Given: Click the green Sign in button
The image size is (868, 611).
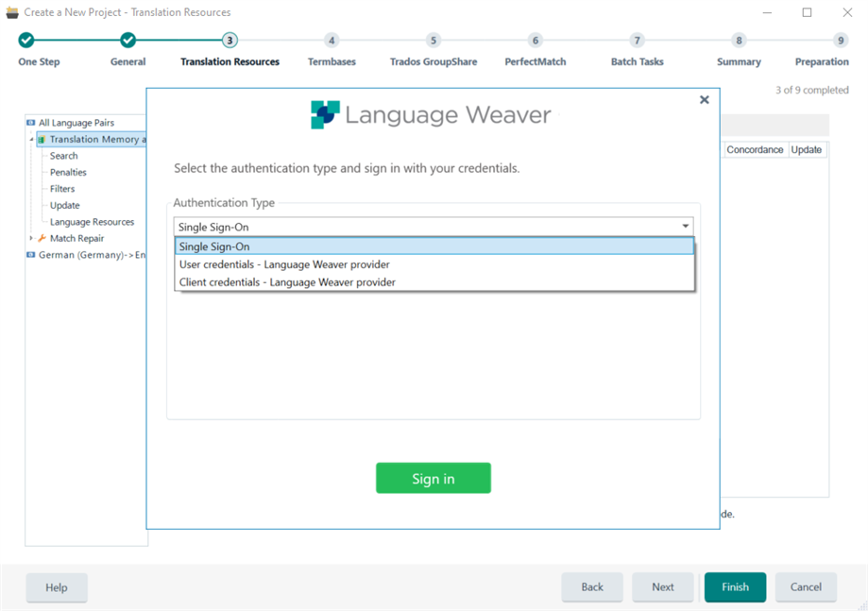Looking at the screenshot, I should click(434, 478).
